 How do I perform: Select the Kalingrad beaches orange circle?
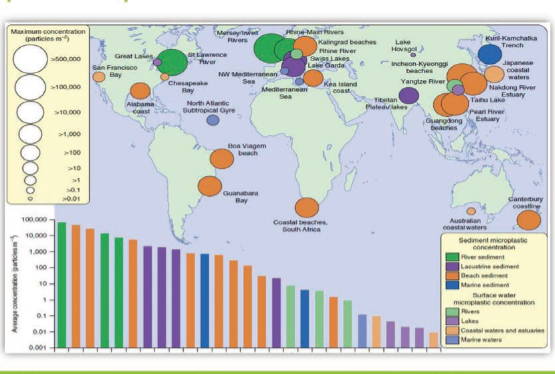pyautogui.click(x=305, y=46)
